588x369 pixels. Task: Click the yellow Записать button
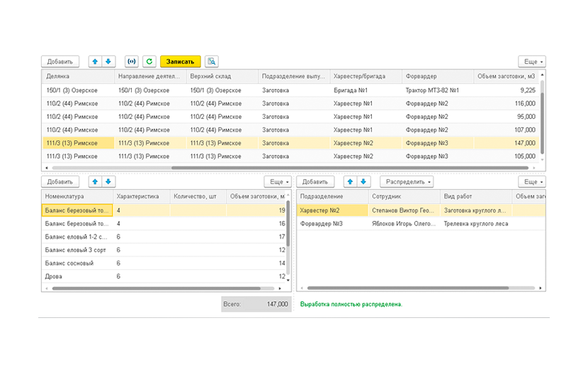click(181, 62)
